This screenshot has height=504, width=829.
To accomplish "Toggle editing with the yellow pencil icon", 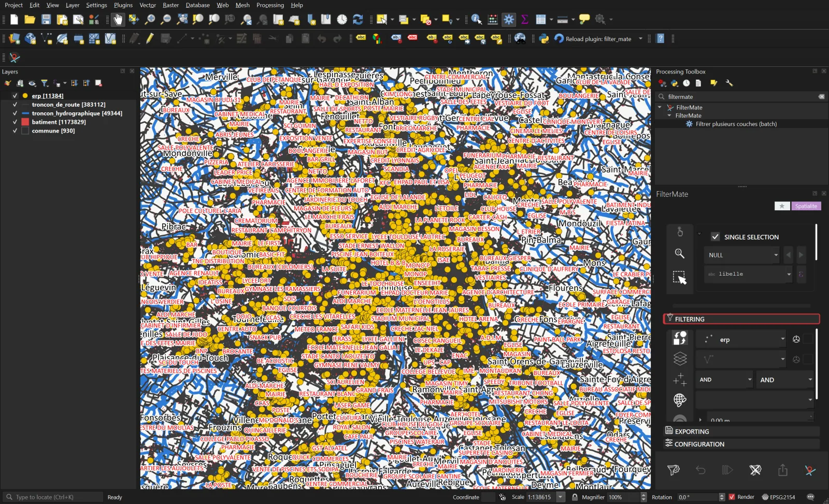I will [150, 39].
